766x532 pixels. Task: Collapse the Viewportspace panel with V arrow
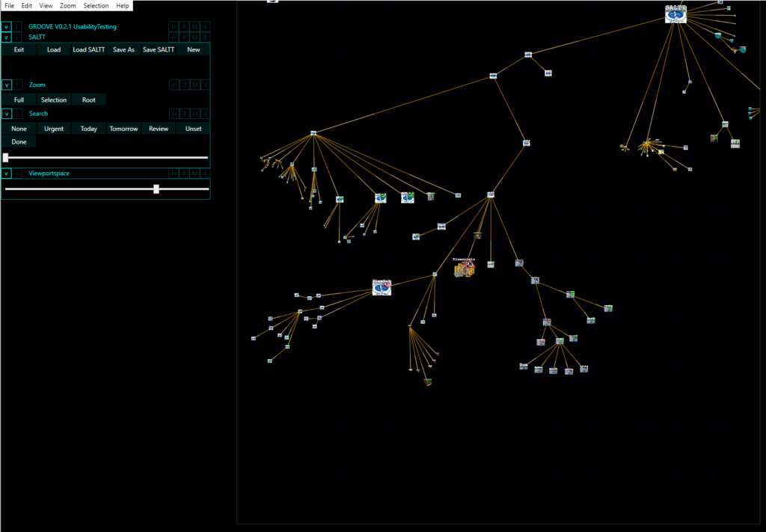tap(7, 174)
